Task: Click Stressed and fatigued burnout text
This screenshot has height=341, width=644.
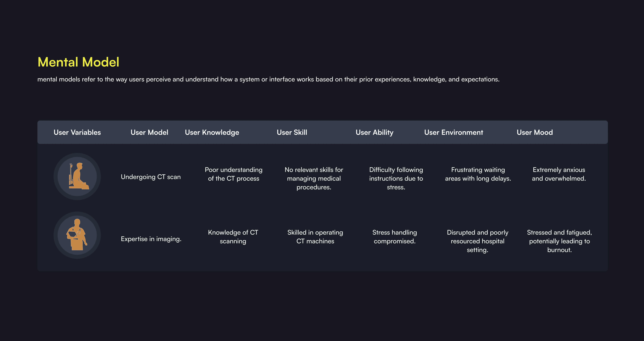Action: click(x=559, y=241)
